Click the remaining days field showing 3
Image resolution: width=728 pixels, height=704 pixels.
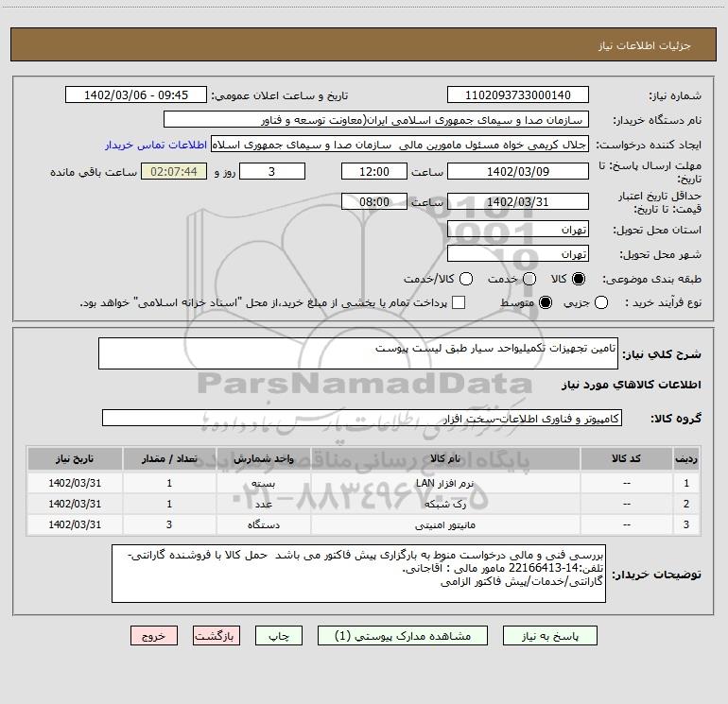point(272,172)
